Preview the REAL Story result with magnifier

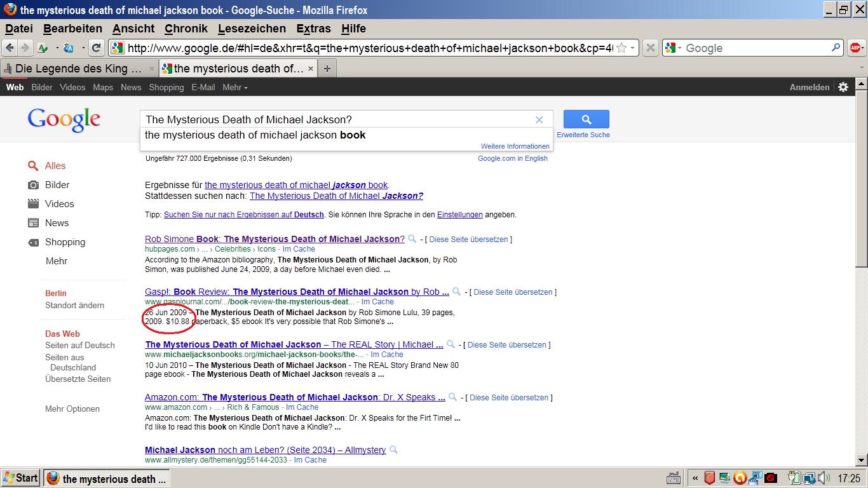tap(451, 344)
